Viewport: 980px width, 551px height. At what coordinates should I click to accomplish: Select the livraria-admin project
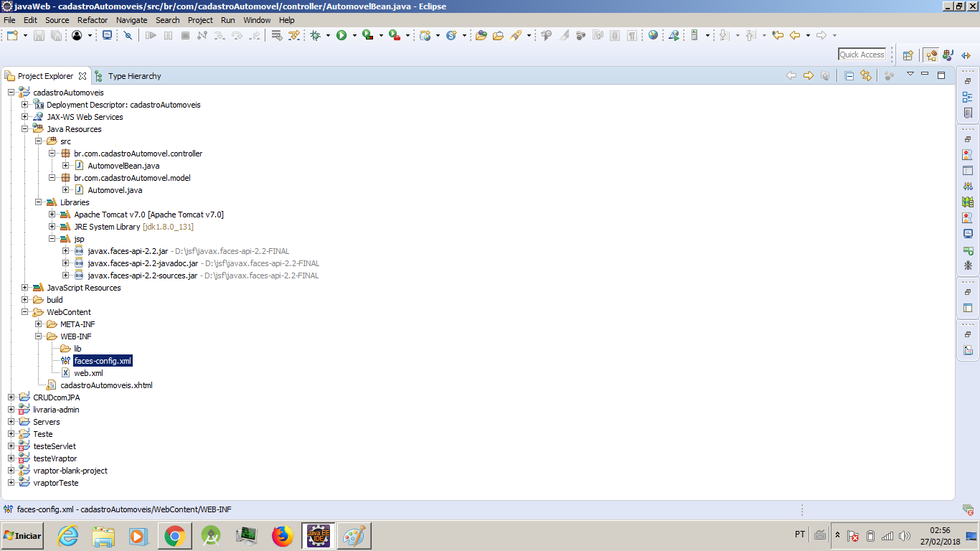tap(56, 410)
